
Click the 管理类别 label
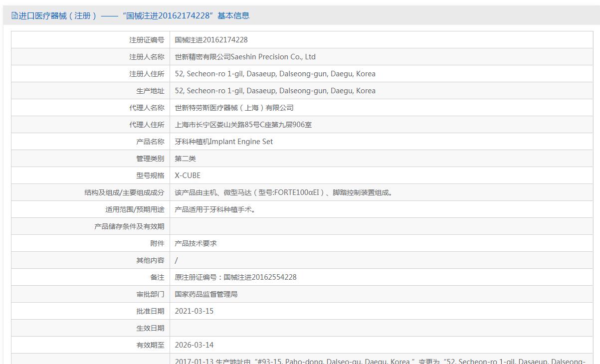[x=150, y=159]
